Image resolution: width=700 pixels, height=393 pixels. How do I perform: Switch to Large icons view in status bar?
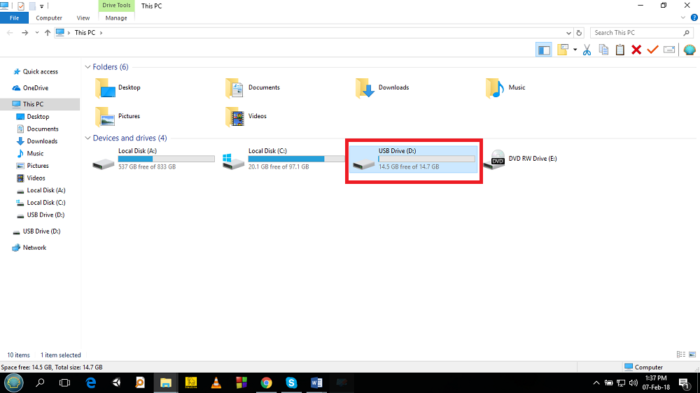692,355
